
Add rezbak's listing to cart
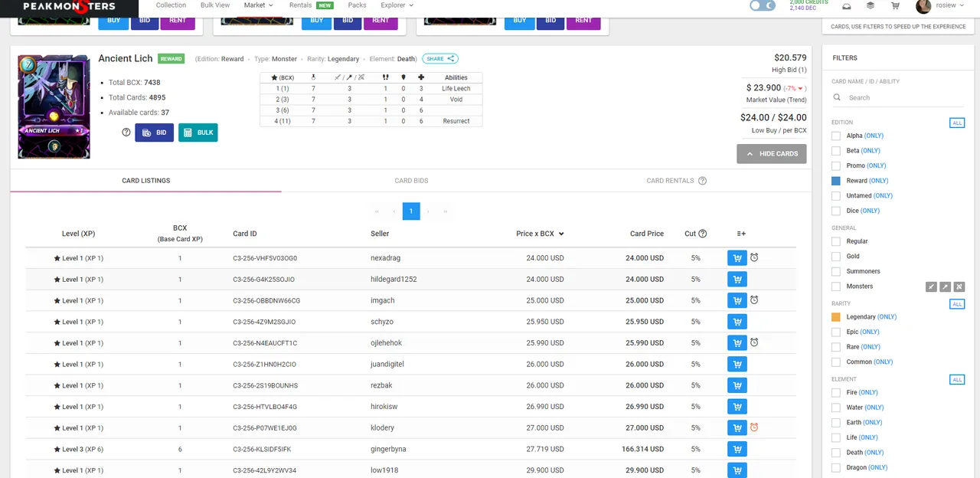tap(737, 385)
